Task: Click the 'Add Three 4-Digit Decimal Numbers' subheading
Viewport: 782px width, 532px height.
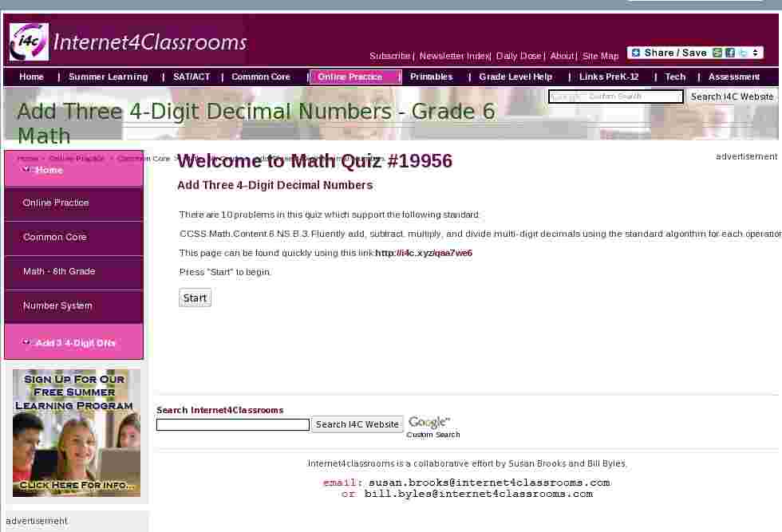Action: (274, 185)
